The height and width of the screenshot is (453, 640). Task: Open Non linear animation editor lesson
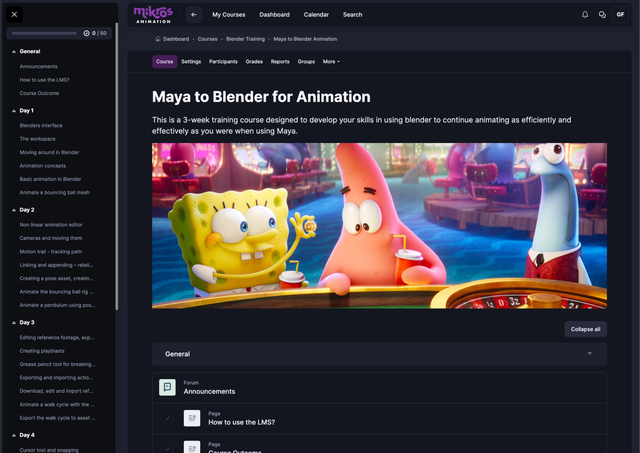(51, 225)
